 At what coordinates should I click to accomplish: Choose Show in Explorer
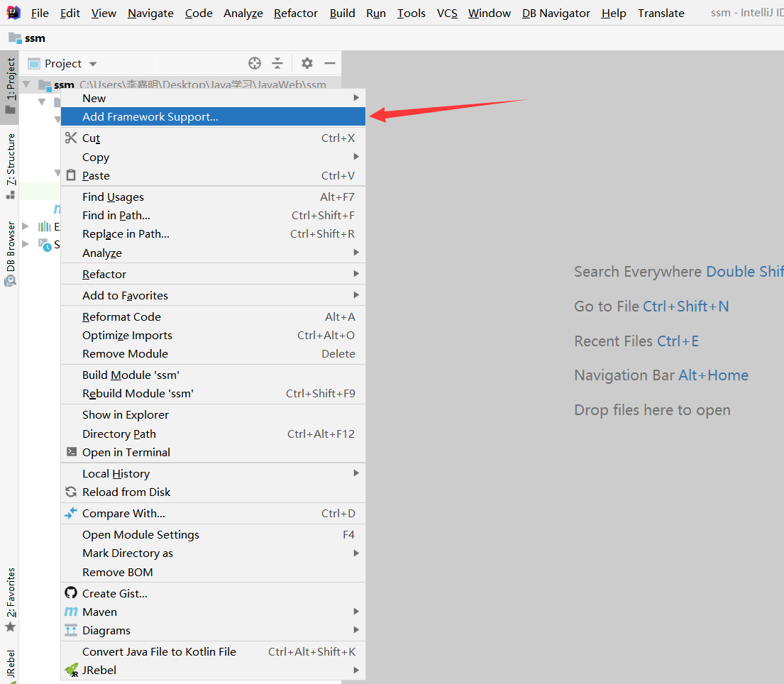coord(213,414)
